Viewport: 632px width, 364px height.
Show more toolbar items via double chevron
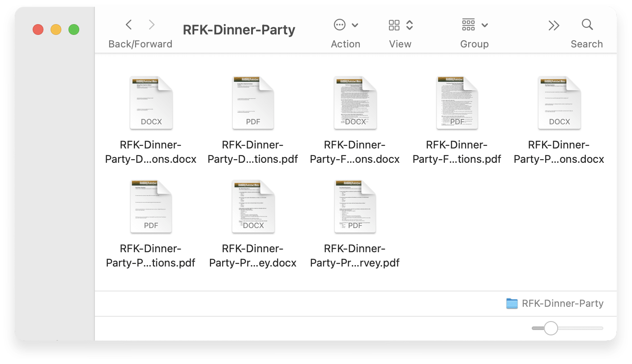pos(554,25)
